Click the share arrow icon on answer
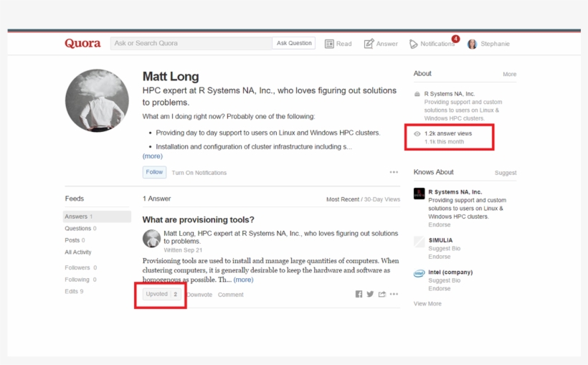The image size is (588, 365). coord(382,294)
